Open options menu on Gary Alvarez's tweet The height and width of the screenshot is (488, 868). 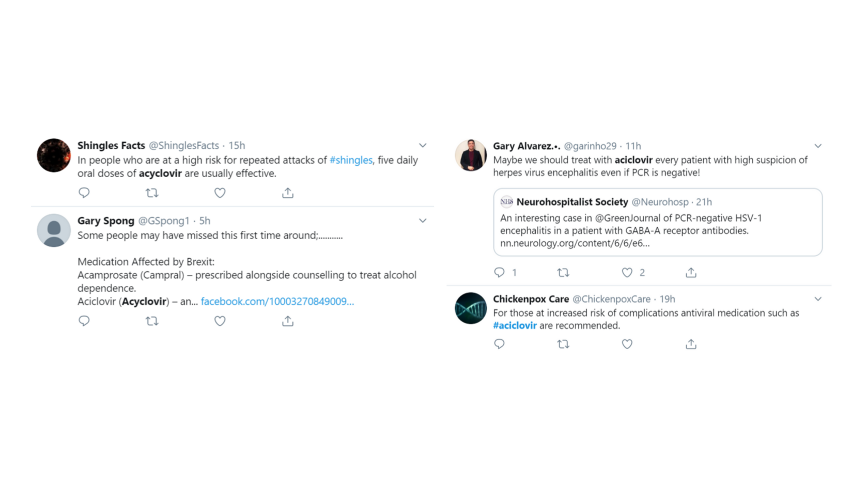tap(818, 146)
